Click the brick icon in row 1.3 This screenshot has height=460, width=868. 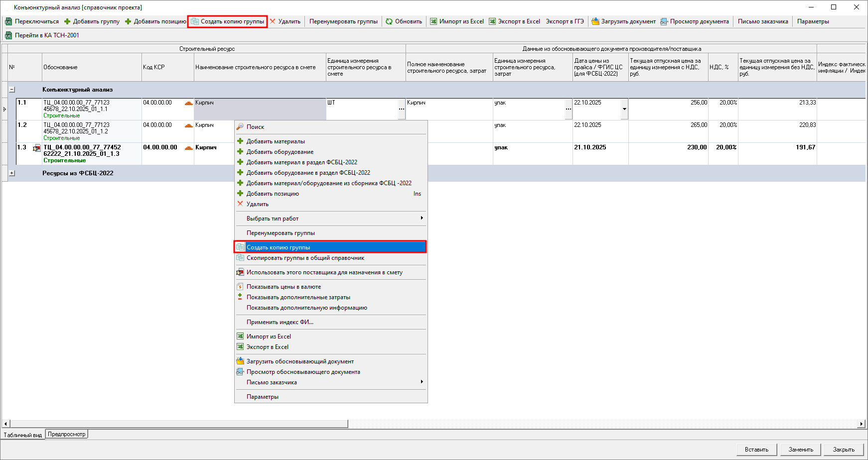click(x=188, y=148)
